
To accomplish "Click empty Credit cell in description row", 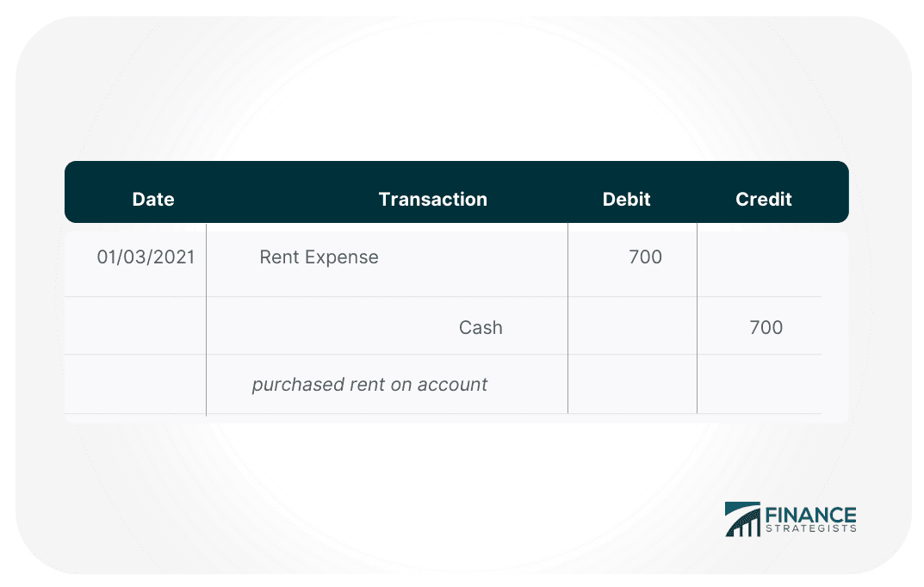I will [758, 384].
